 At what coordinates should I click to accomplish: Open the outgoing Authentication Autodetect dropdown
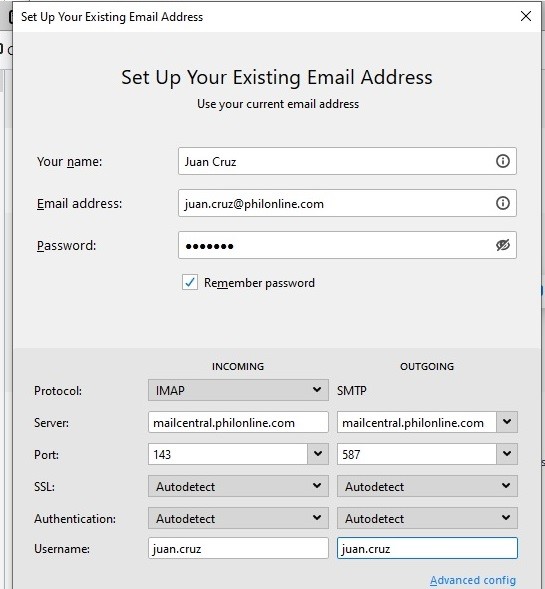427,518
